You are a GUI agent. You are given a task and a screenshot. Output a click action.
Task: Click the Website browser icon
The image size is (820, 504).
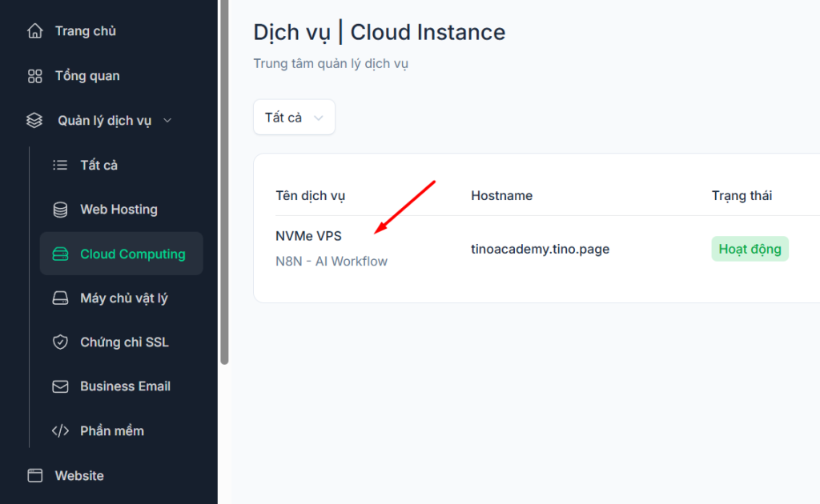click(x=34, y=474)
